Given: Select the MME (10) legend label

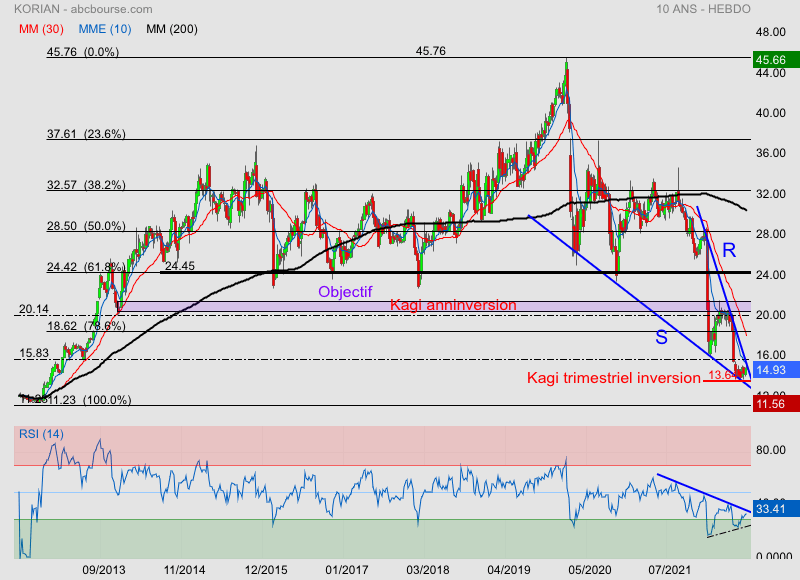Looking at the screenshot, I should pyautogui.click(x=105, y=29).
